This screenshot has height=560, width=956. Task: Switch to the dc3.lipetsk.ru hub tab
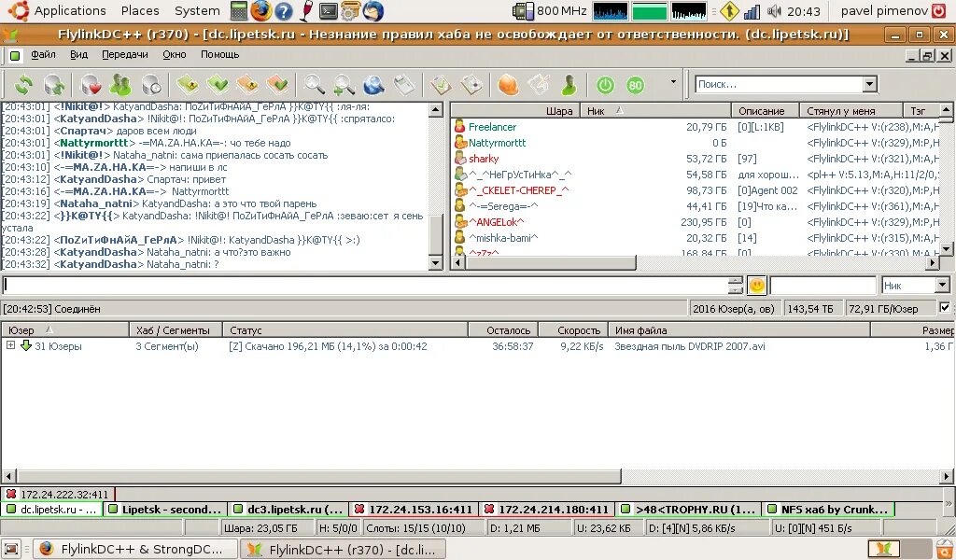[288, 509]
